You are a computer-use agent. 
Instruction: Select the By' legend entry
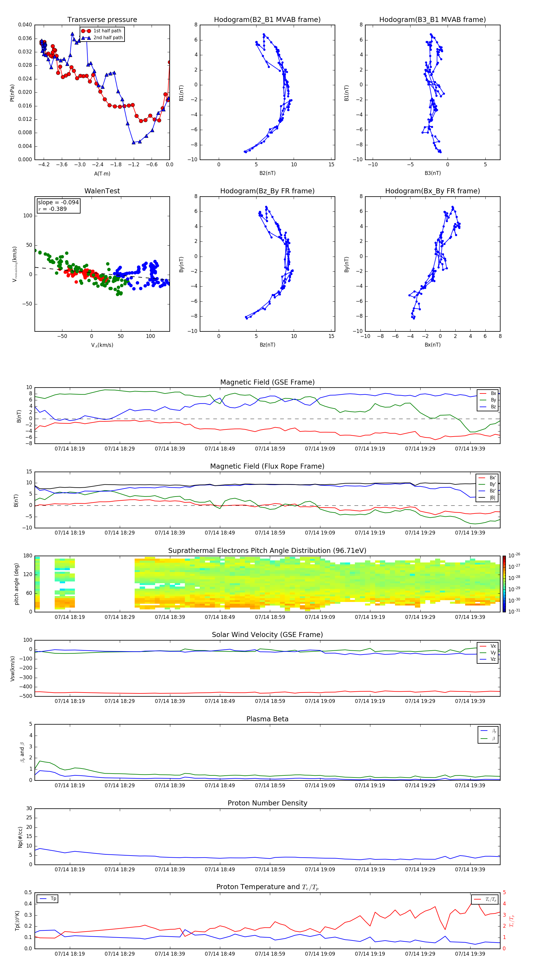pos(487,484)
